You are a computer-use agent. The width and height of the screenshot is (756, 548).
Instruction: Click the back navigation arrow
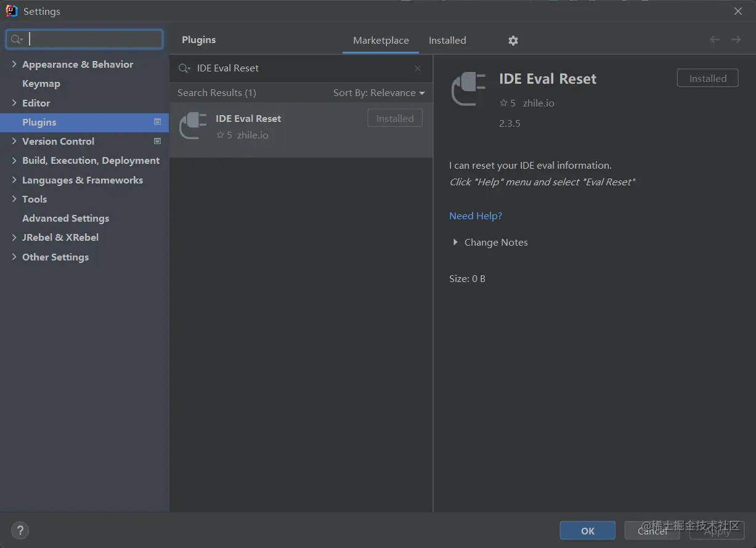click(715, 40)
